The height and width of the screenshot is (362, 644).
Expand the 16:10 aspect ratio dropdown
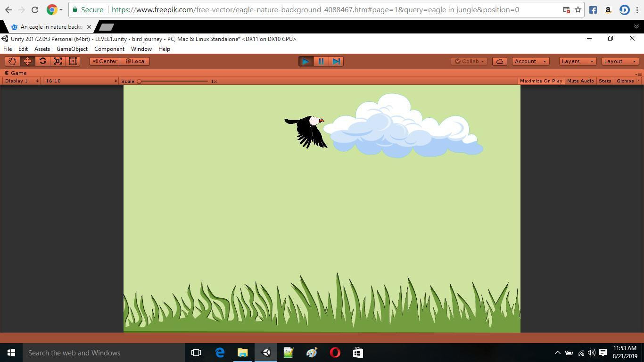(81, 81)
